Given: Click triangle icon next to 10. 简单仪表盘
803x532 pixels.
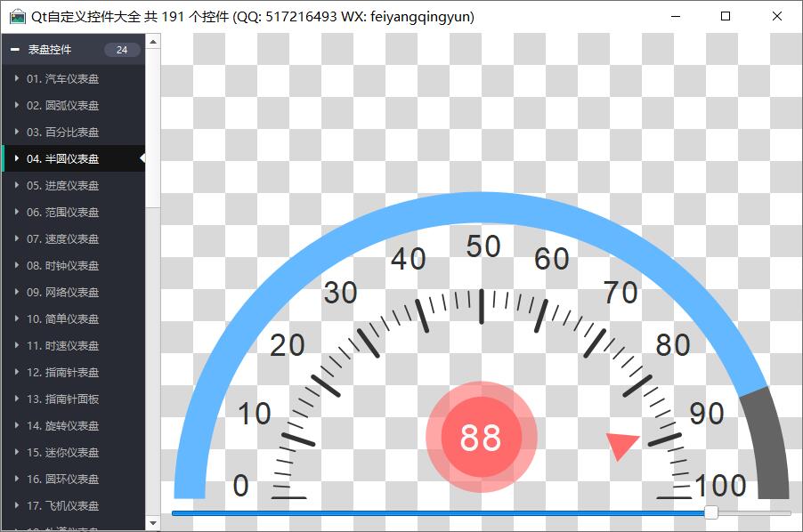Looking at the screenshot, I should click(17, 319).
